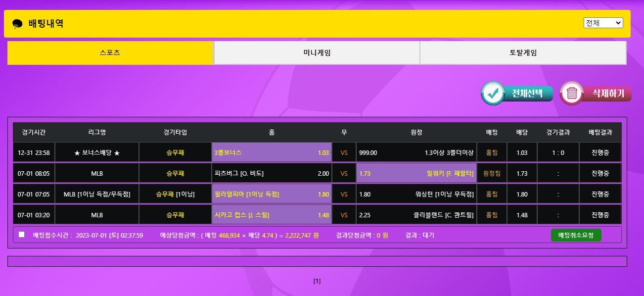Viewport: 644px width, 296px height.
Task: Click the highlighted 밀워키 [F. 페랄타] away cell
Action: point(416,173)
